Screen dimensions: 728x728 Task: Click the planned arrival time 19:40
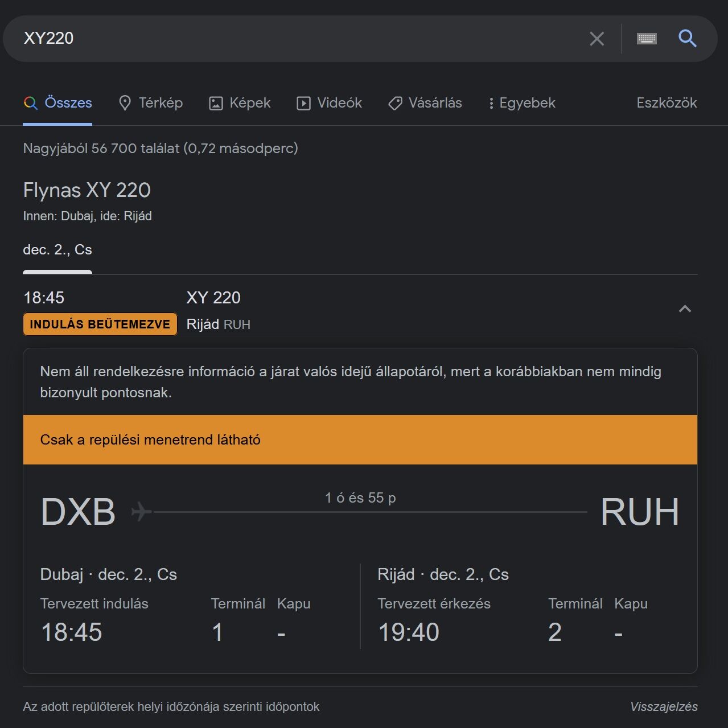[409, 632]
